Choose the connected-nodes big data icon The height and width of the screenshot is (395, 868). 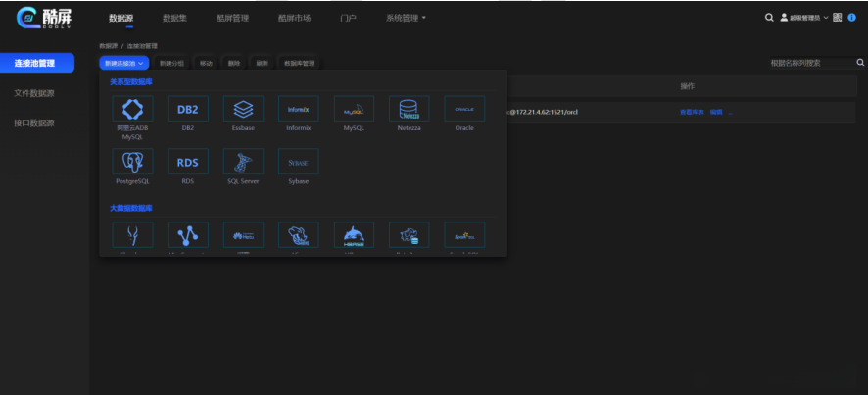tap(188, 235)
